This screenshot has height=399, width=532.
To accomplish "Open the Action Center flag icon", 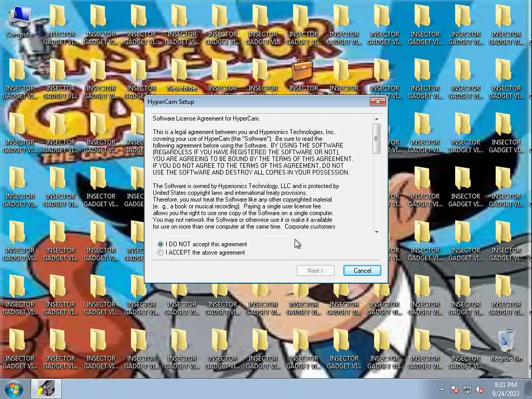I will [455, 390].
